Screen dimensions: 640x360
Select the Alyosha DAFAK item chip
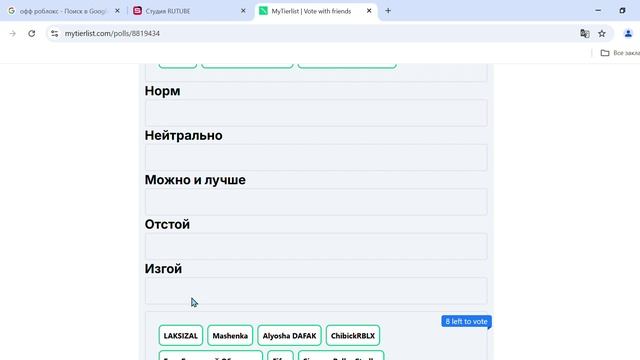pos(289,336)
